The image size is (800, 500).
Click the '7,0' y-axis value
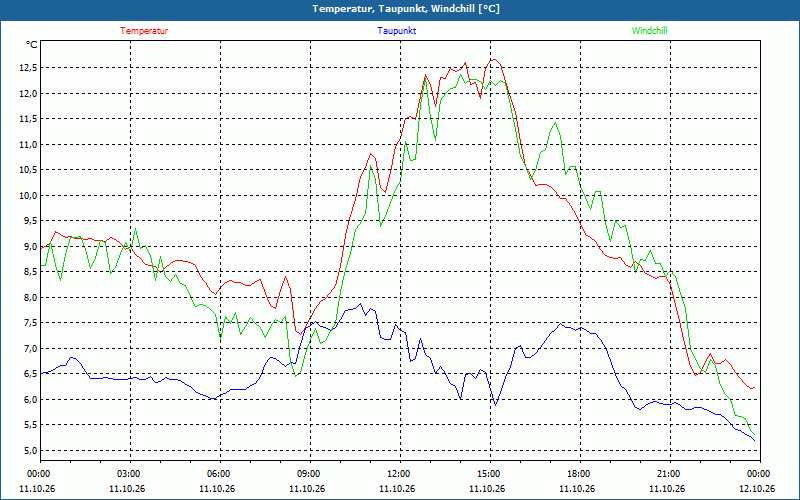click(31, 348)
